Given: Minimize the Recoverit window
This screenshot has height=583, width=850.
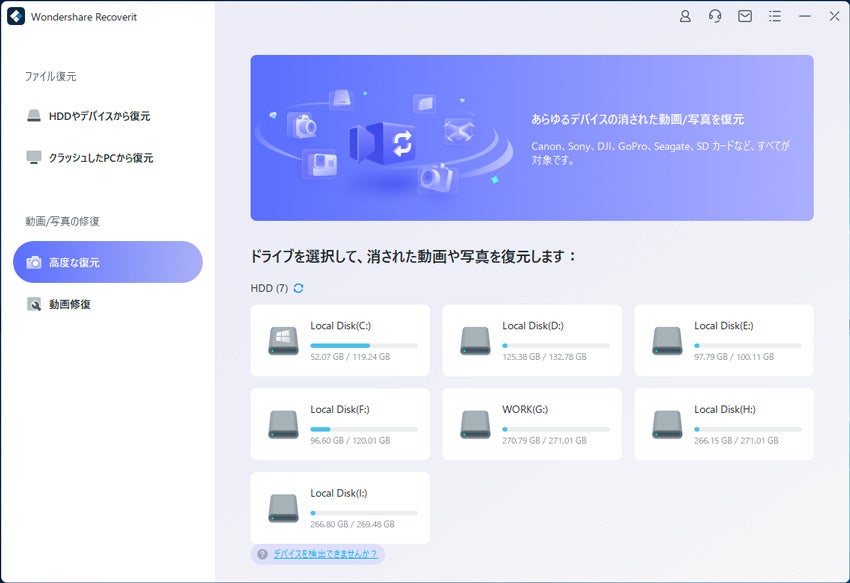Looking at the screenshot, I should 804,17.
